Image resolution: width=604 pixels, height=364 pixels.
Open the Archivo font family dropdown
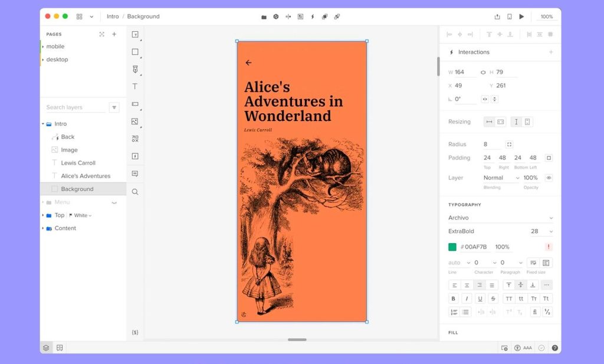point(500,218)
